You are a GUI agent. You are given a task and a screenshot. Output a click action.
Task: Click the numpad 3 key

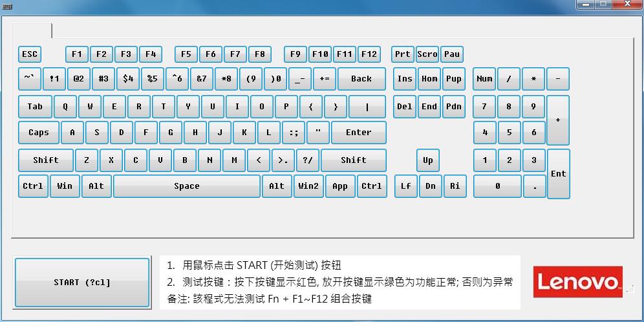(534, 160)
